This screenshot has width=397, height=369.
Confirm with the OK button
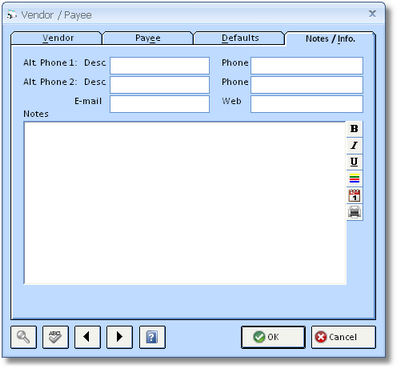click(273, 337)
